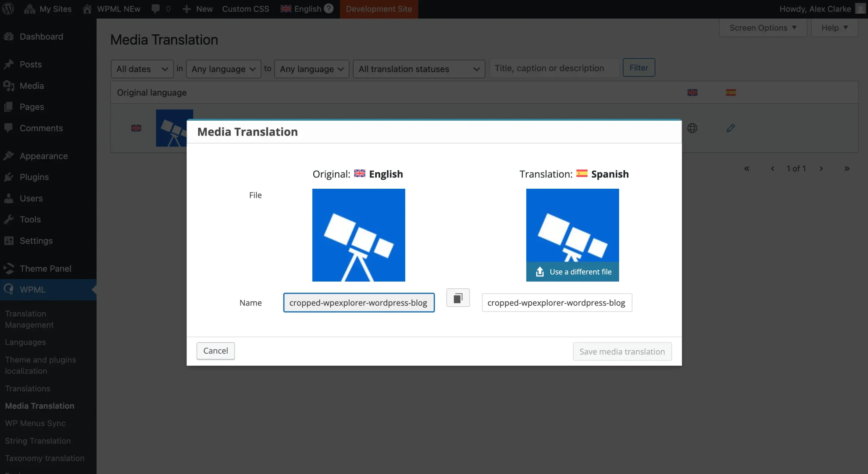The width and height of the screenshot is (868, 474).
Task: Click Save media translation button
Action: 622,352
